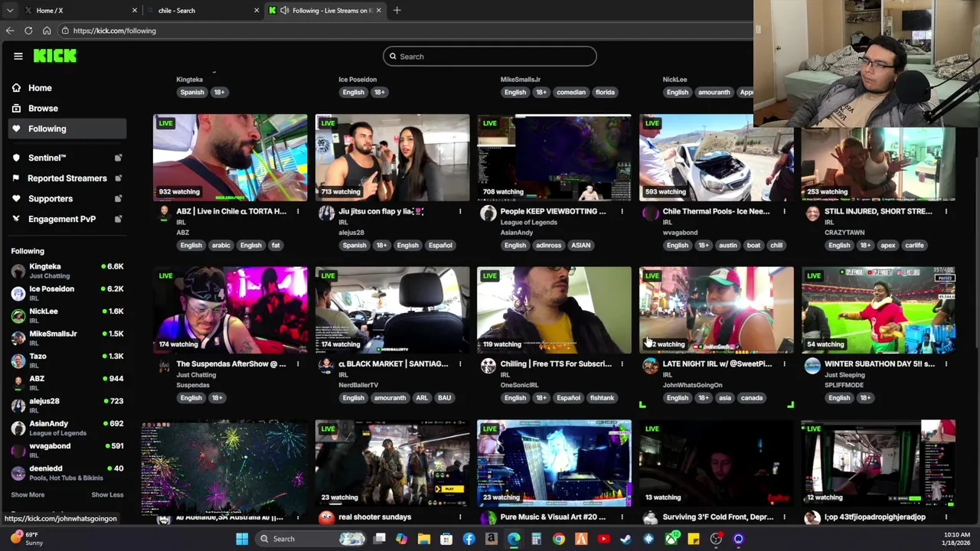Image resolution: width=980 pixels, height=551 pixels.
Task: Open a new browser tab with the plus icon
Action: point(397,11)
